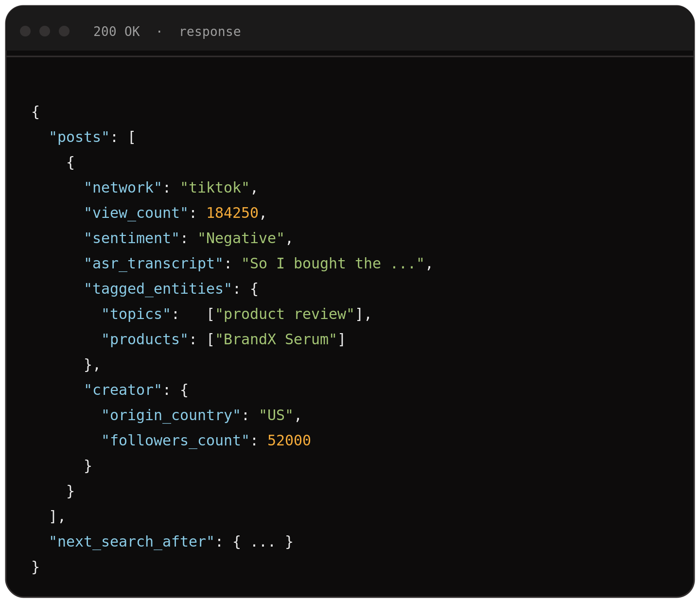Click the "next_search_after" key
The height and width of the screenshot is (603, 700).
132,542
